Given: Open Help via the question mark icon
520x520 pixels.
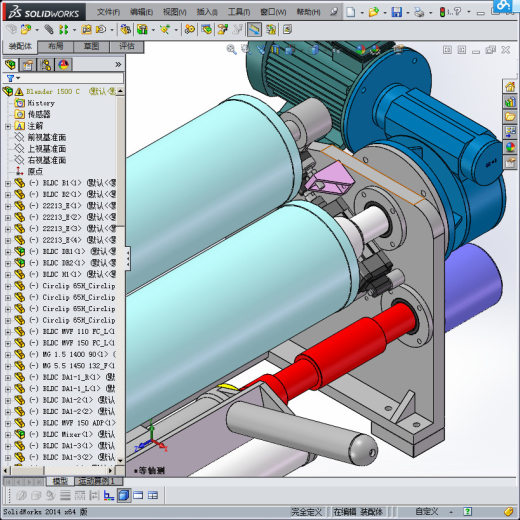Looking at the screenshot, I should tap(457, 12).
